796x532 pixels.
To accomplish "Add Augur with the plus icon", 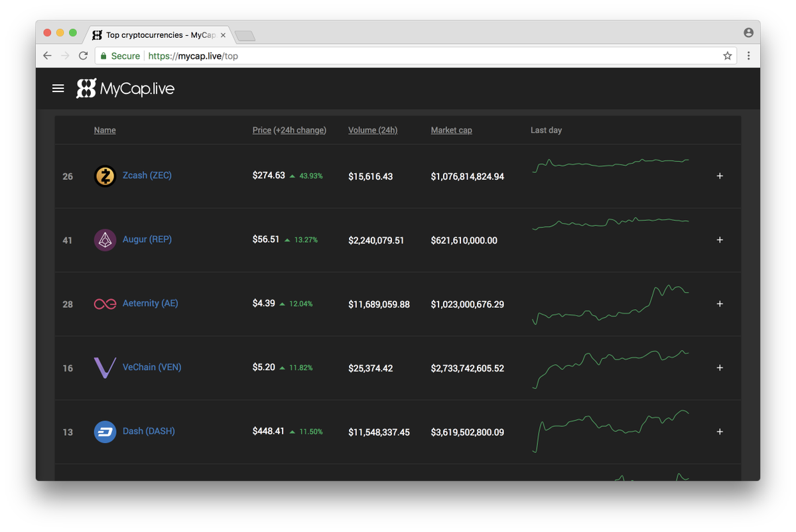I will (720, 240).
